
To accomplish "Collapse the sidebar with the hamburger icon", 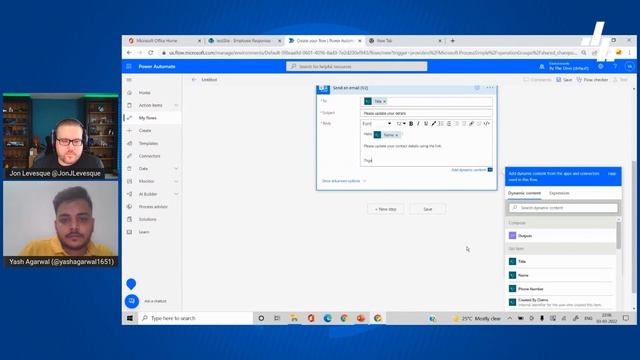I will pos(129,80).
